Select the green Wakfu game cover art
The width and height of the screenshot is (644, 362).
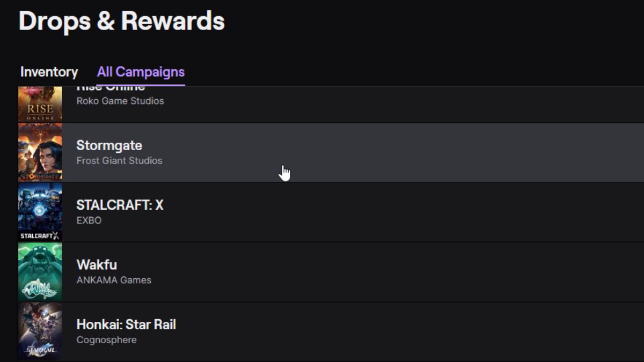[40, 272]
